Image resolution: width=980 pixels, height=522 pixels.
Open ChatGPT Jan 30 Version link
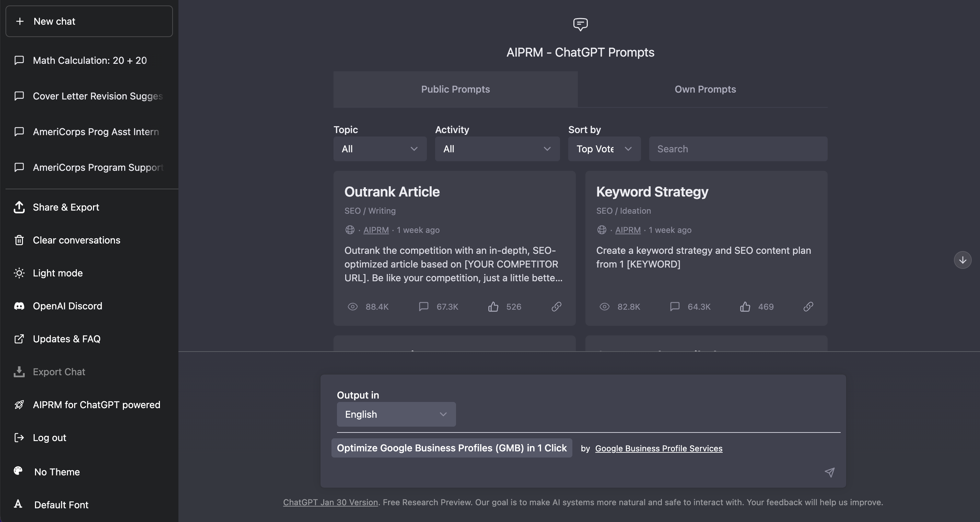click(329, 502)
